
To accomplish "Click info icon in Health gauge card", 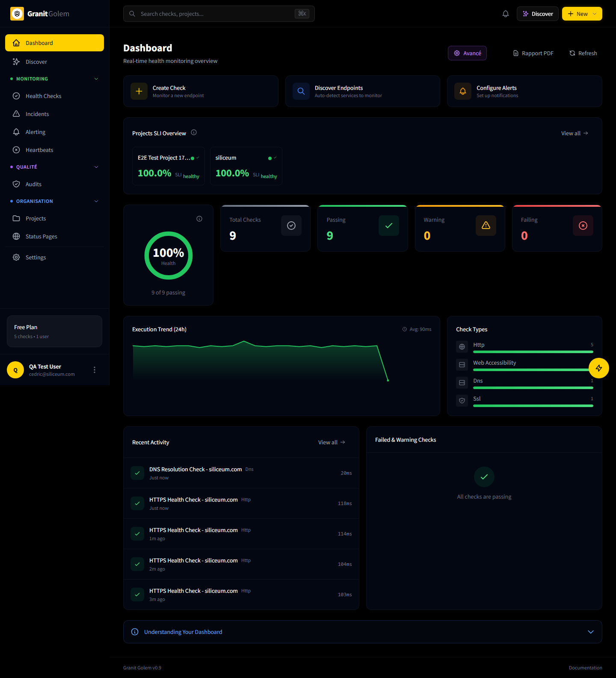I will (x=199, y=219).
